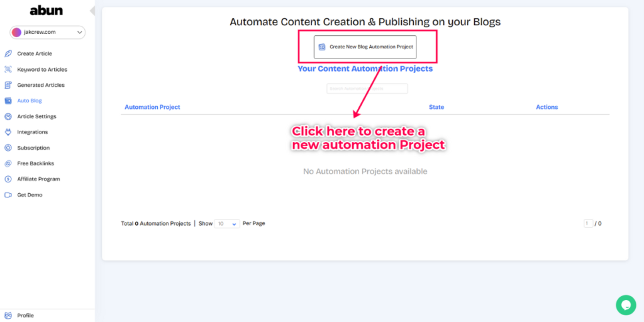
Task: Click the Auto Blog sidebar icon
Action: coord(8,101)
